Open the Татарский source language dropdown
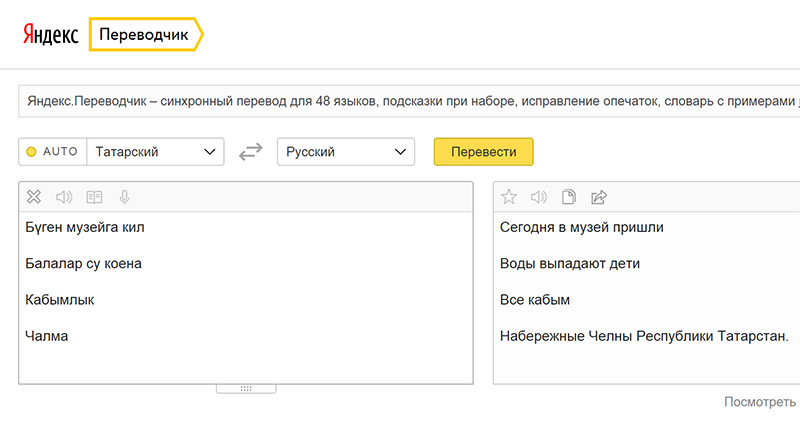The width and height of the screenshot is (800, 431). pos(156,151)
